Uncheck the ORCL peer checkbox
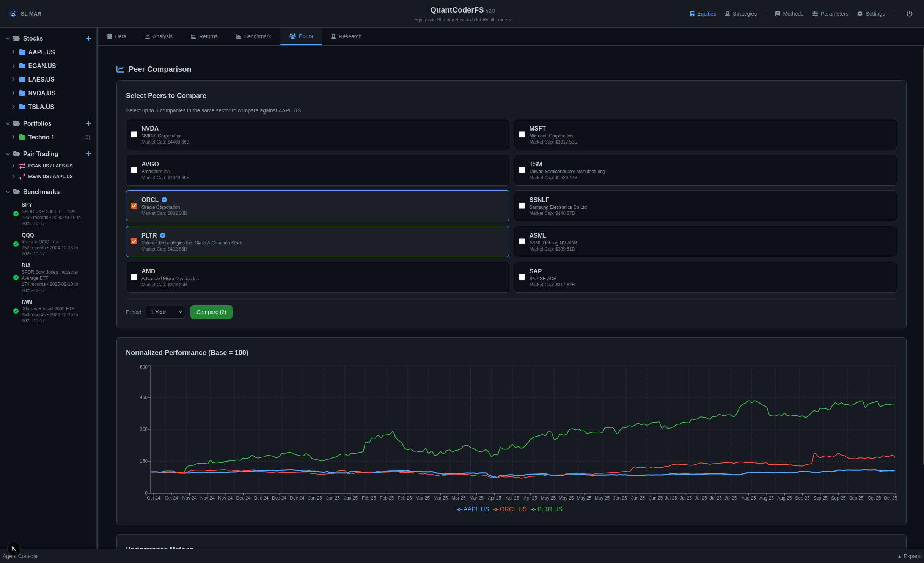Viewport: 924px width, 563px height. [134, 205]
